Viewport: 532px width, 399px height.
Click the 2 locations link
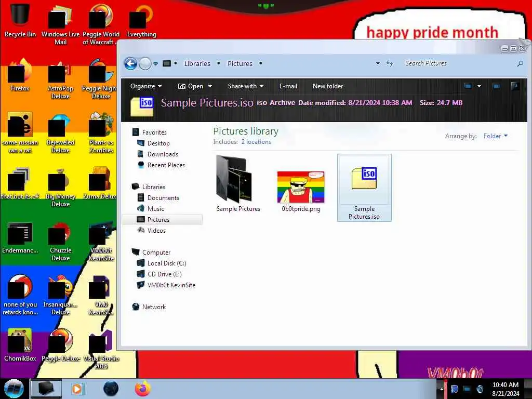[x=256, y=142]
